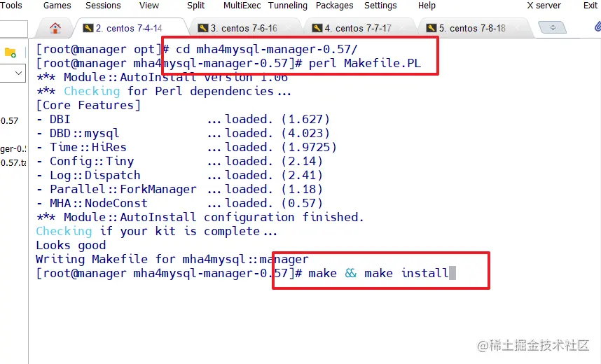Click the 'Config::Tiny' module line
The image size is (601, 364).
[x=180, y=161]
